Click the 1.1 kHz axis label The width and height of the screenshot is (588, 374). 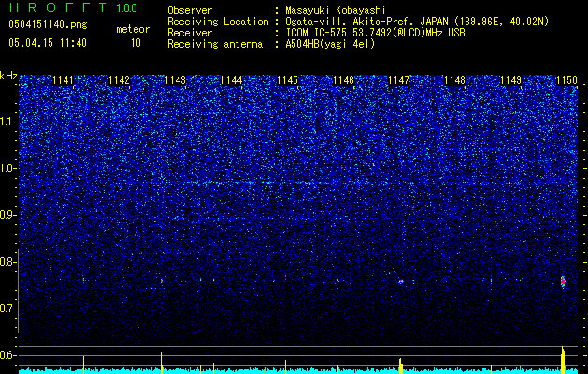point(8,122)
